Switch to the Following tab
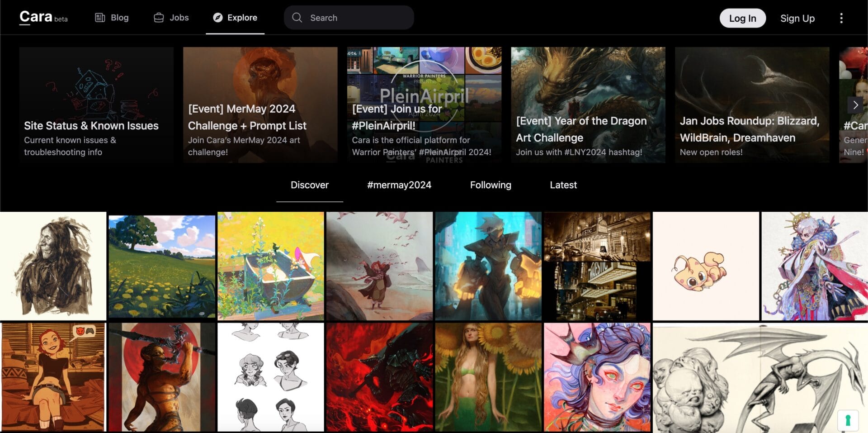The height and width of the screenshot is (433, 868). (491, 185)
